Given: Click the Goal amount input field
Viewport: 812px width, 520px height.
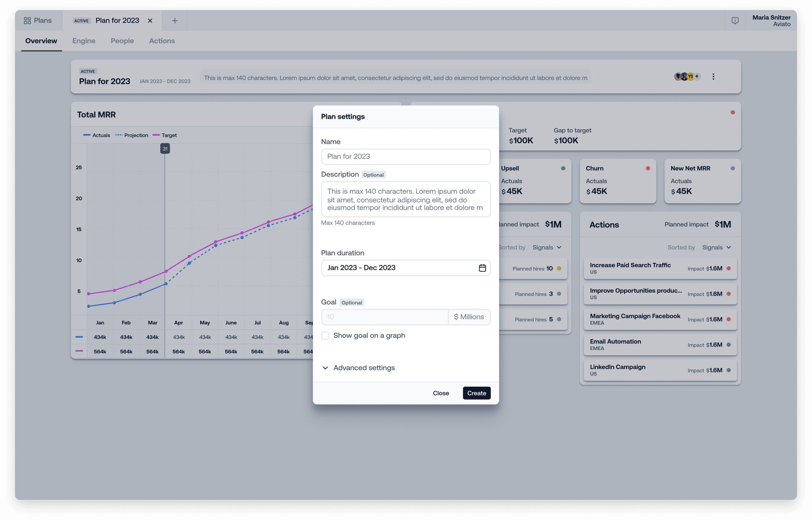Looking at the screenshot, I should click(x=385, y=317).
